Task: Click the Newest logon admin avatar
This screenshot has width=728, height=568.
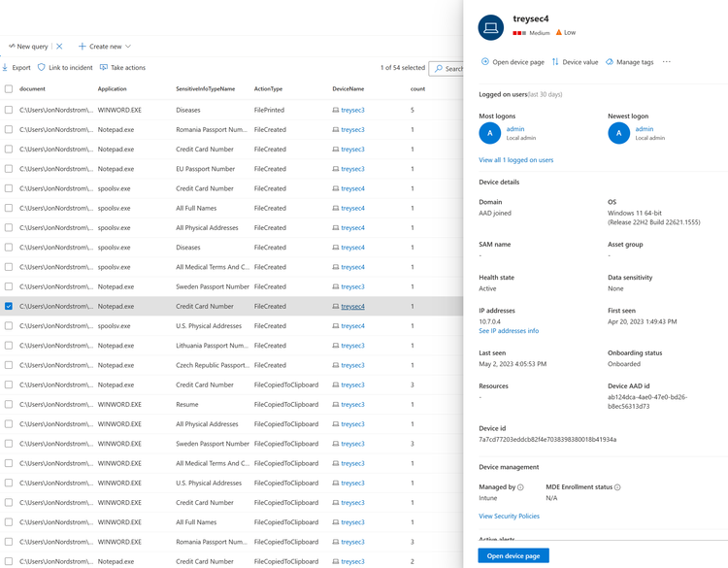Action: click(619, 133)
